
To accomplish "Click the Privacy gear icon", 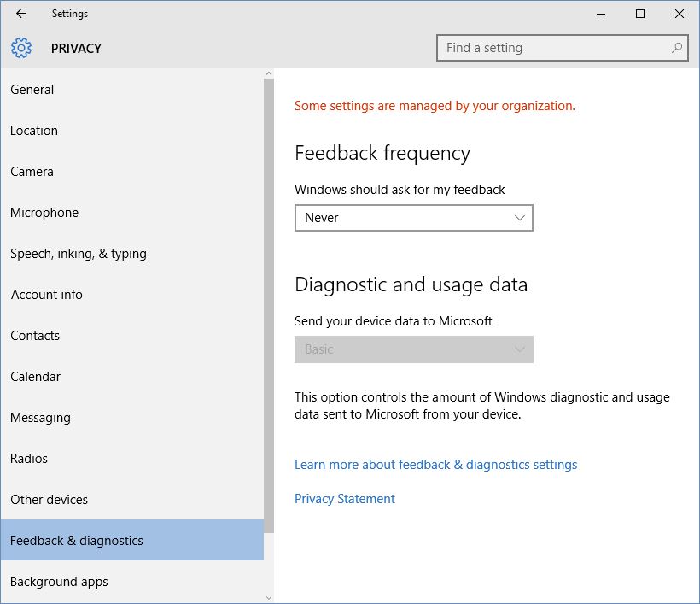I will 20,48.
